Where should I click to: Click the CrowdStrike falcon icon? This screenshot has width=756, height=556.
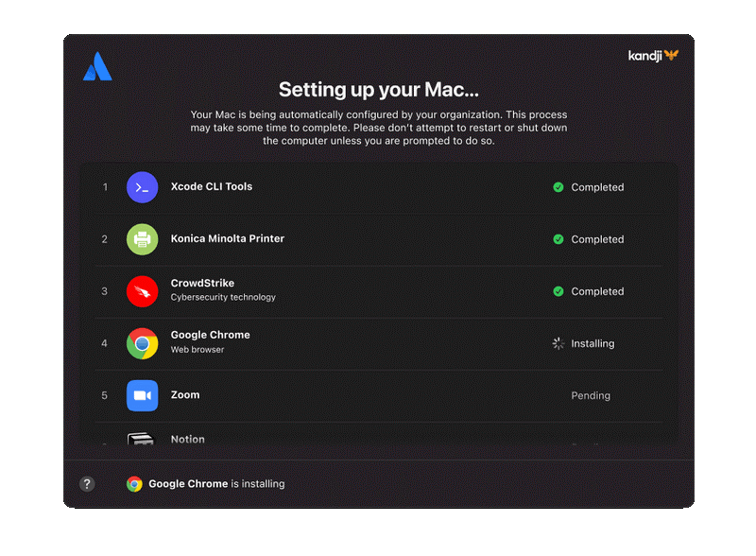(143, 291)
